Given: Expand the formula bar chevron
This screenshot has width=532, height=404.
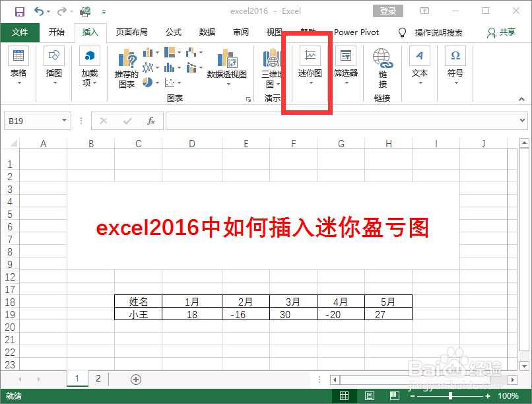Looking at the screenshot, I should point(523,120).
